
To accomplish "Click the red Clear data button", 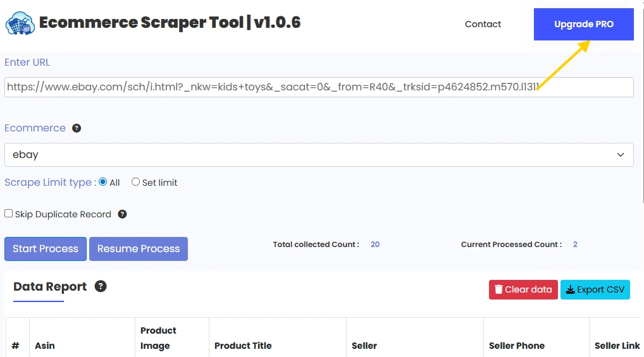I will (x=523, y=289).
